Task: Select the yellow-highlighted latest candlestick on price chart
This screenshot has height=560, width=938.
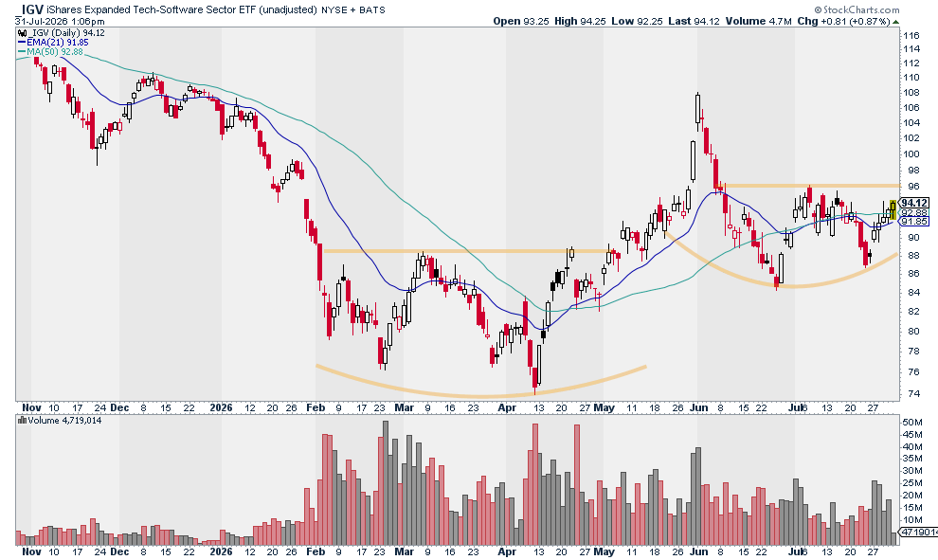Action: (893, 209)
